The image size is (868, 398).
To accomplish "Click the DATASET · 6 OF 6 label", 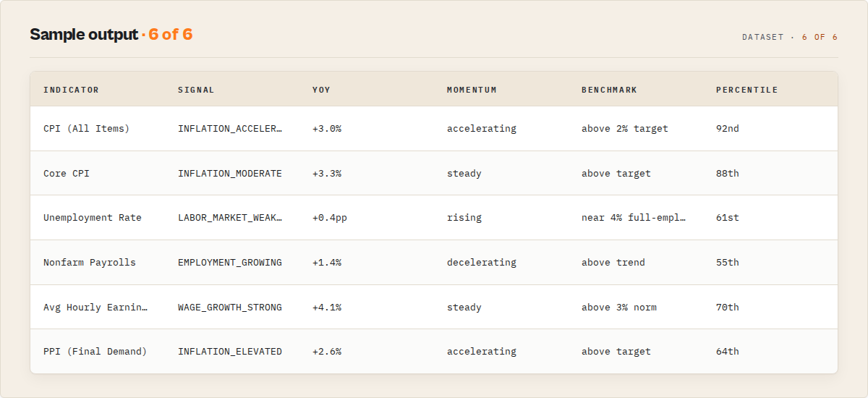I will pyautogui.click(x=790, y=37).
